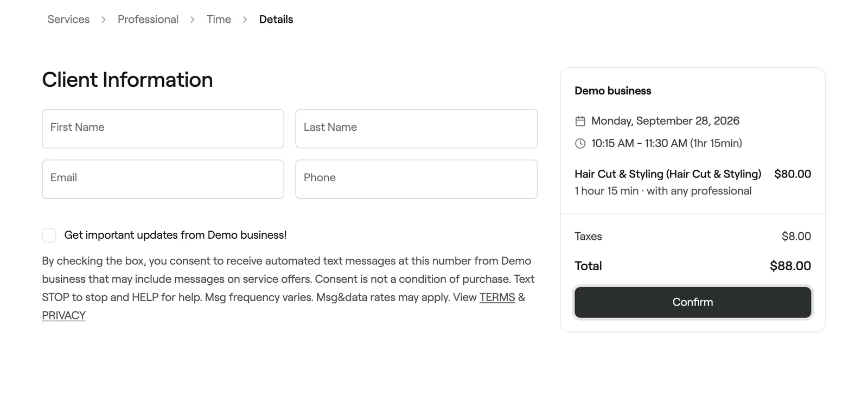This screenshot has height=420, width=868.
Task: Click the $8.00 taxes amount
Action: pos(796,236)
